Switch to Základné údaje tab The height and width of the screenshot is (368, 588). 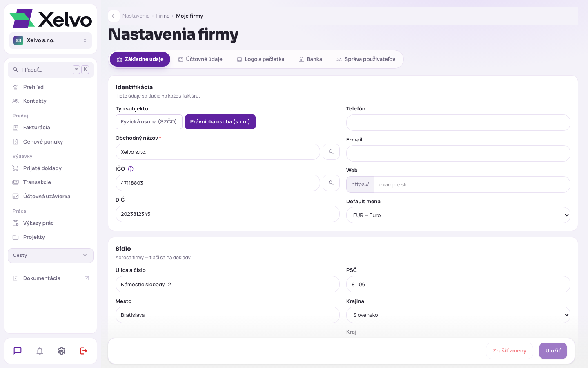[x=140, y=59]
